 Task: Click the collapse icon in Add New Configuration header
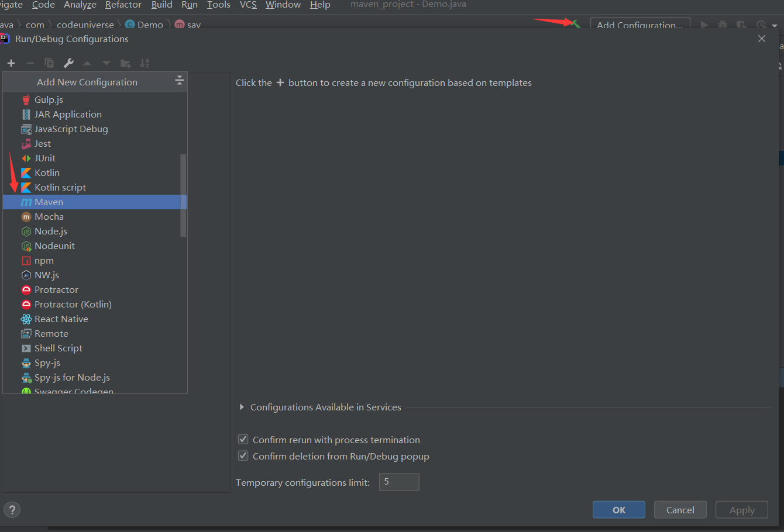[180, 81]
